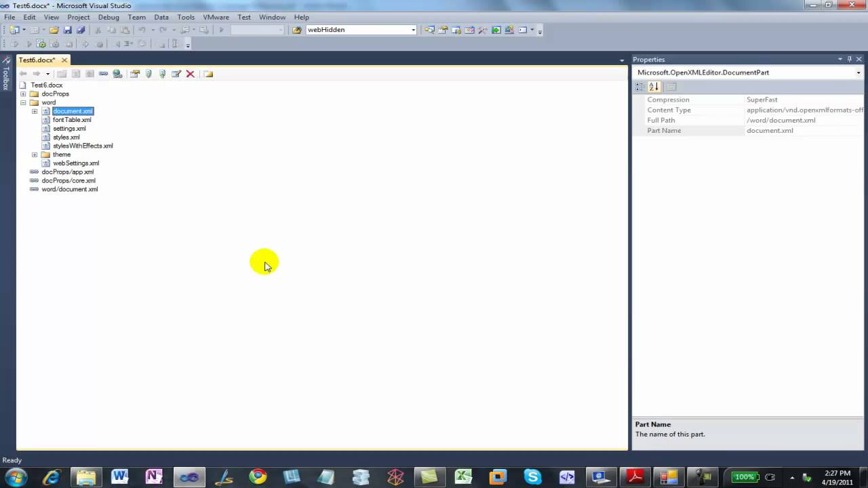Image resolution: width=868 pixels, height=488 pixels.
Task: Click the Open File folder icon in toolbar
Action: (54, 30)
